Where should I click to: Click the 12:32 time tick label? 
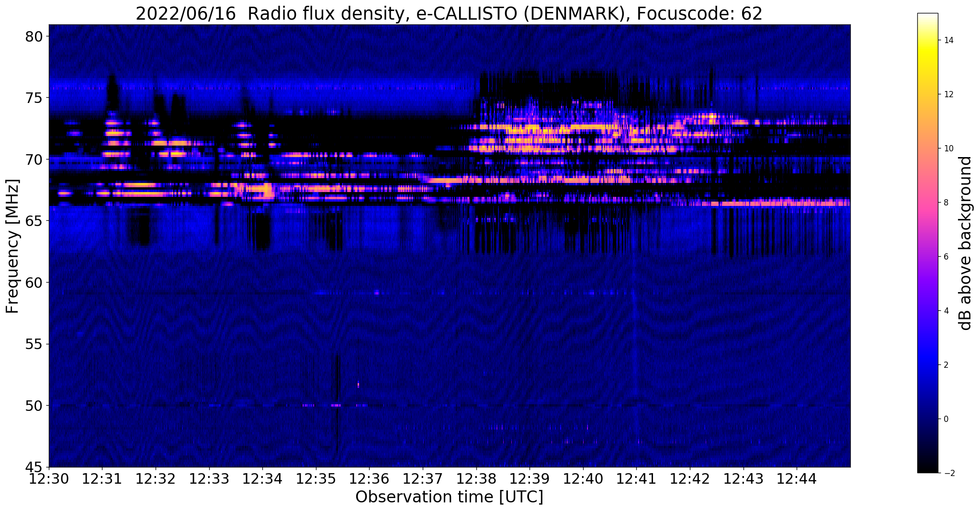pos(156,479)
